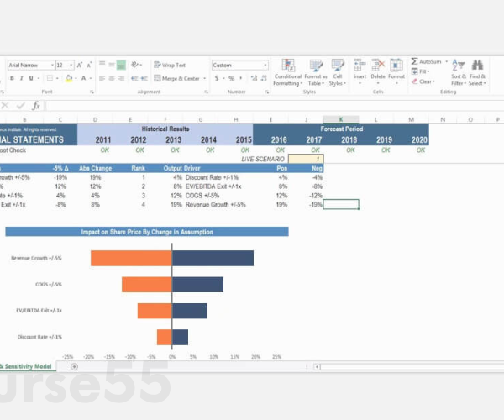This screenshot has width=504, height=420.
Task: Align text left
Action: click(x=102, y=78)
